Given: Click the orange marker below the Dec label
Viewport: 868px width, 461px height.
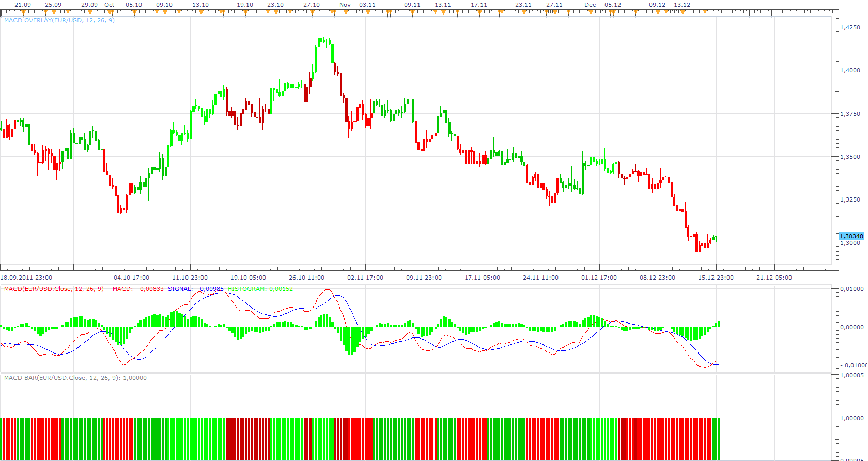Looking at the screenshot, I should point(590,12).
